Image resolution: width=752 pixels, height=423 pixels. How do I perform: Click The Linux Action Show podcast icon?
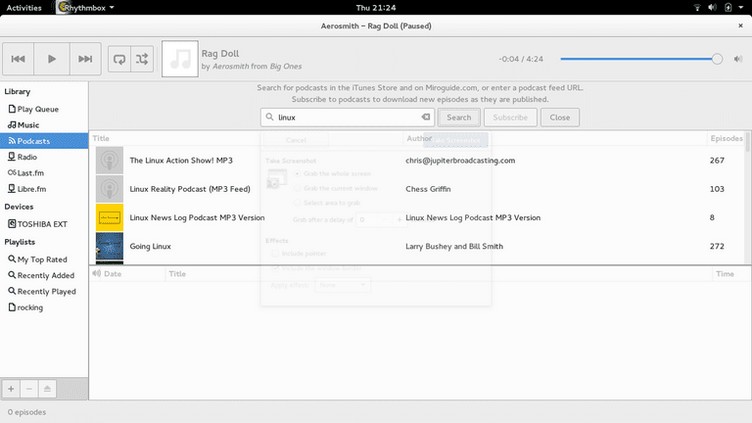tap(109, 160)
